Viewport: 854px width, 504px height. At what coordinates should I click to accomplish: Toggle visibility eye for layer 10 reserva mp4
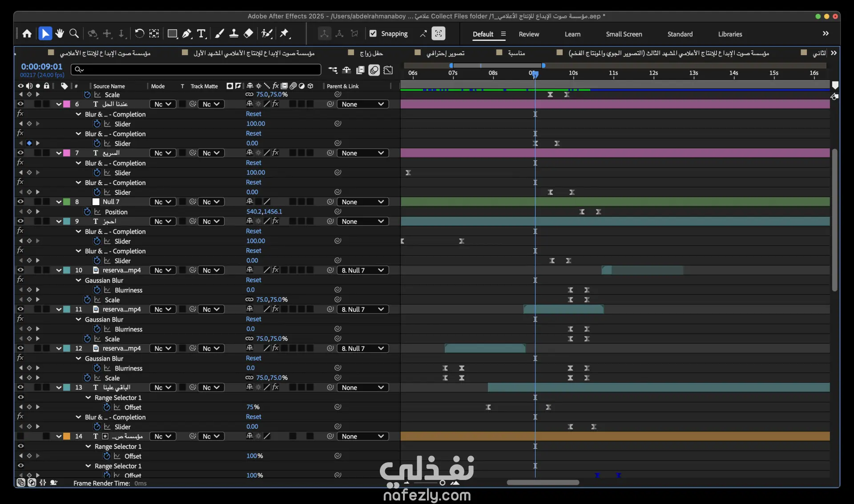click(20, 270)
